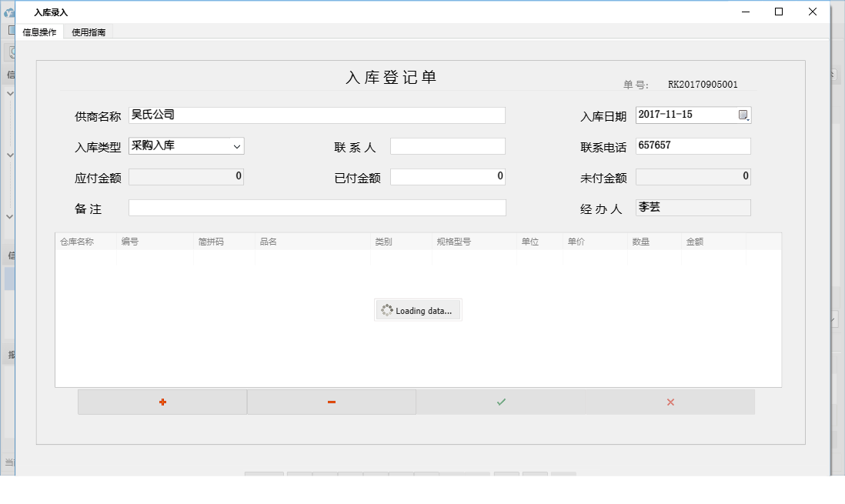Collapse the upper chevron in the left sidebar
This screenshot has height=504, width=845.
coord(11,92)
